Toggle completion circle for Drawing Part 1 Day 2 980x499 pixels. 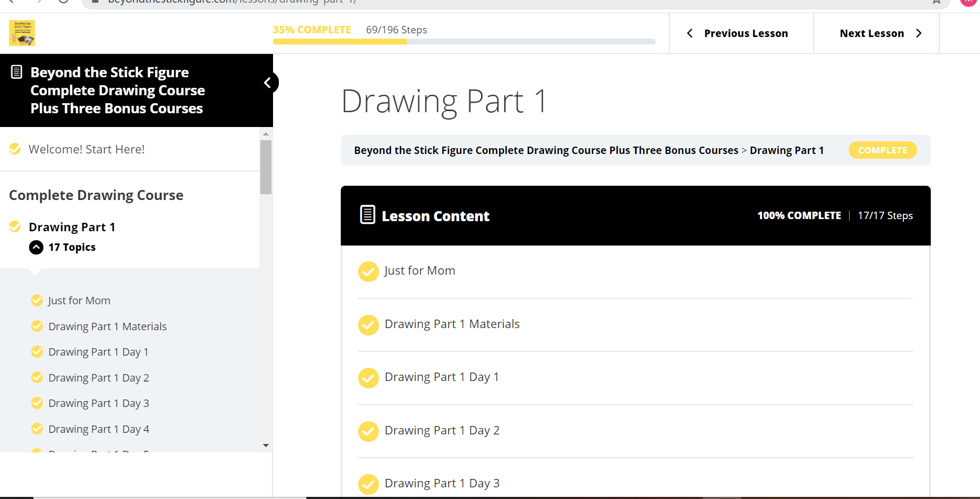click(x=368, y=431)
